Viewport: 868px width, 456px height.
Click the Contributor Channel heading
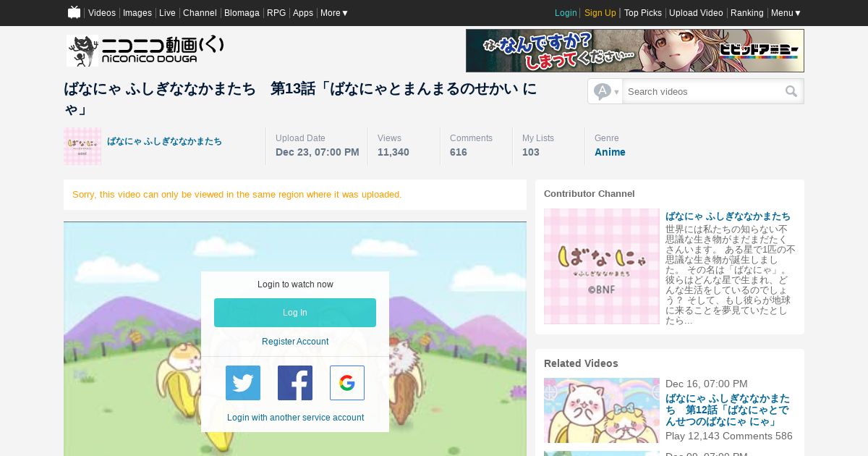point(590,194)
